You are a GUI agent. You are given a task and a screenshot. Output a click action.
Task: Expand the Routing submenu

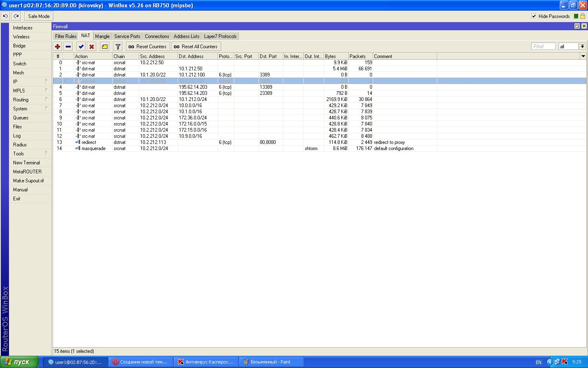tap(31, 100)
